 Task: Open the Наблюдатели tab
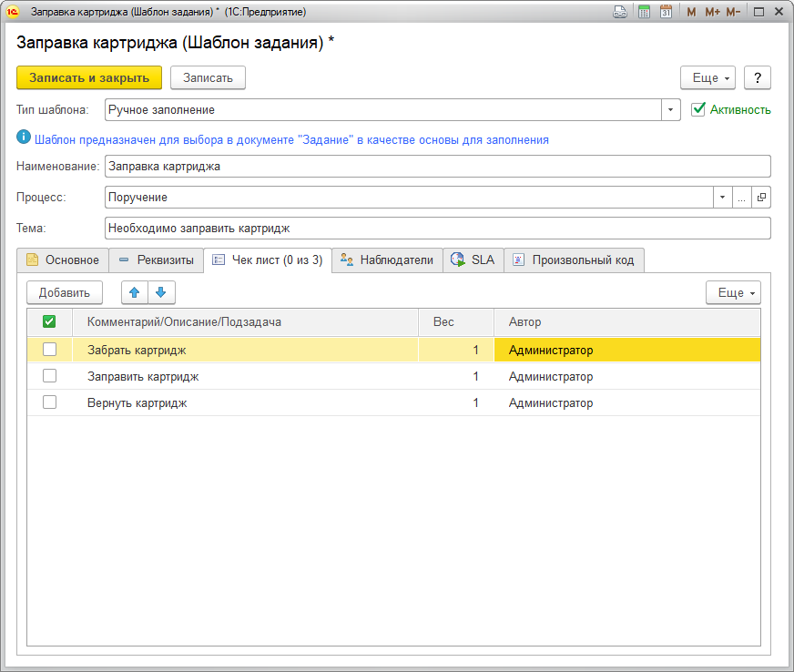point(387,260)
